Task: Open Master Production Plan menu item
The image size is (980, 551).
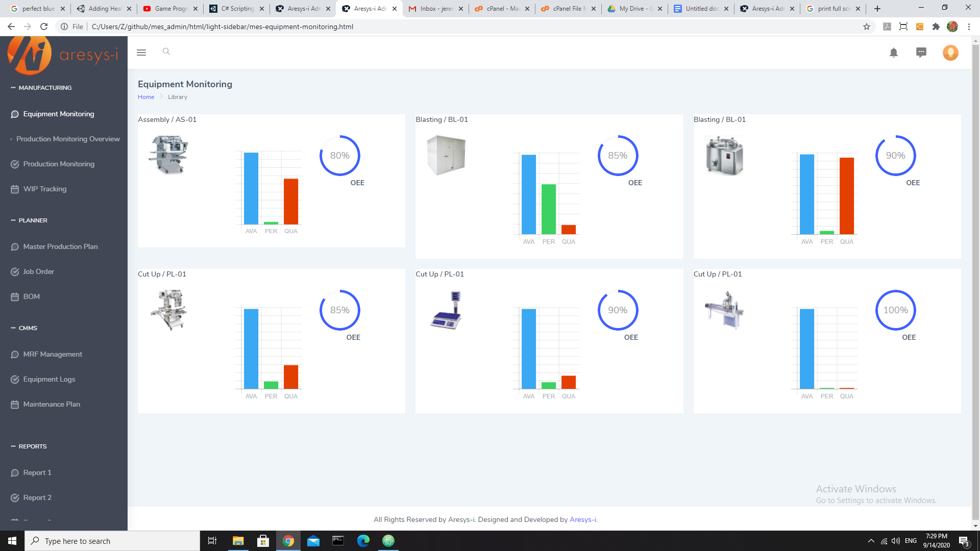Action: pos(60,246)
